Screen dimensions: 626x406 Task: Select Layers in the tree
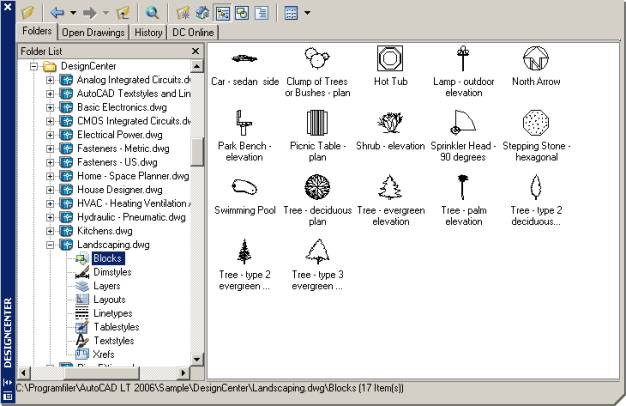coord(107,286)
